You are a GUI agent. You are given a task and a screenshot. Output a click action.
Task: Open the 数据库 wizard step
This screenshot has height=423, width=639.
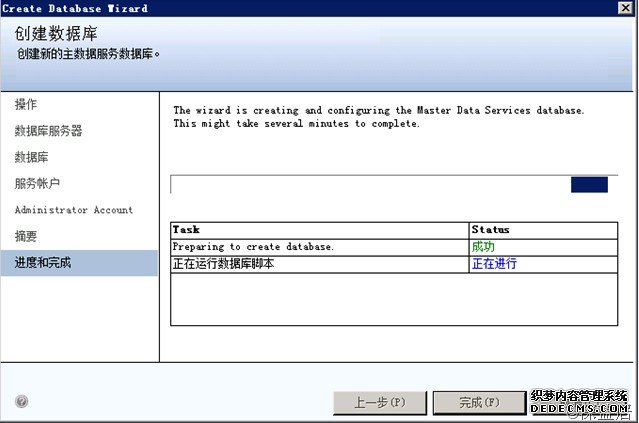32,158
